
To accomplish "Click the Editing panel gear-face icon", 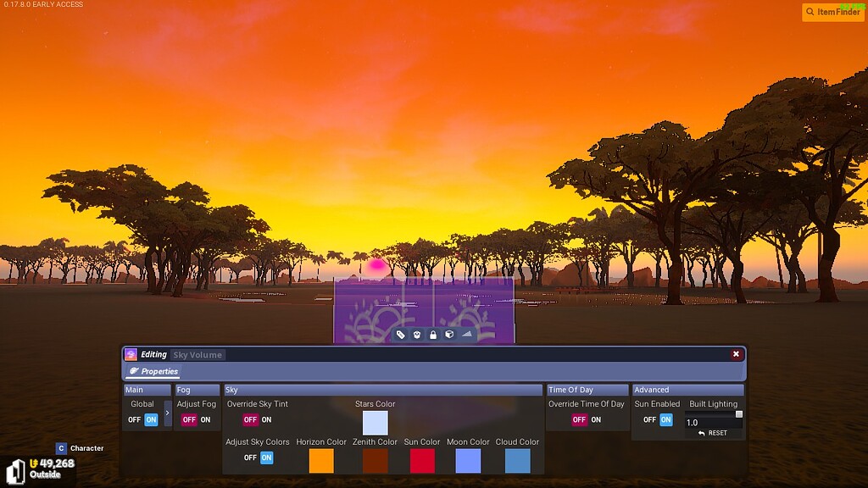I will click(131, 354).
